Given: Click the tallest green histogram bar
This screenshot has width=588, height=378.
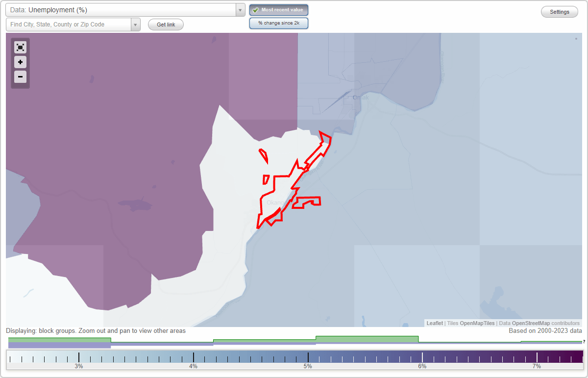Looking at the screenshot, I should (x=367, y=339).
